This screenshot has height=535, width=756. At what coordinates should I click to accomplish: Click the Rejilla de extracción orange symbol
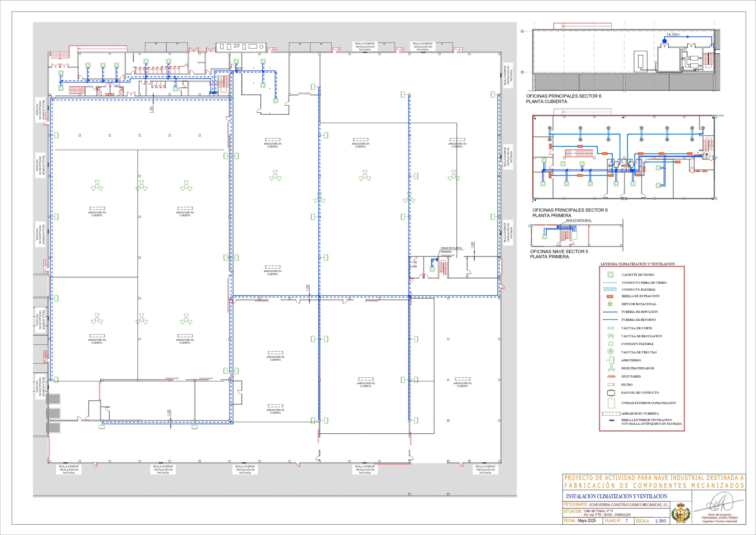click(x=610, y=296)
